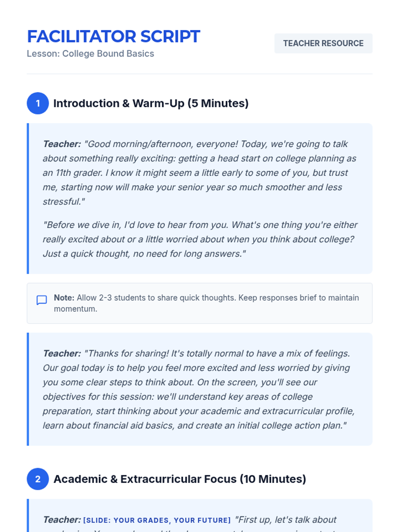Viewport: 399px width, 532px height.
Task: Click the 'SLIDE: YOUR GRADES, YOUR FUTURE' tag
Action: 157,520
